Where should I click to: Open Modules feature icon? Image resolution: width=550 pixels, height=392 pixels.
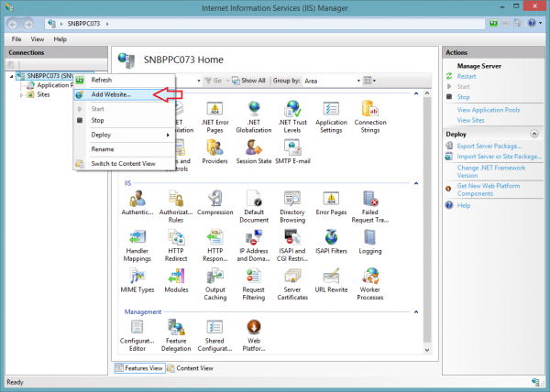[x=176, y=280]
